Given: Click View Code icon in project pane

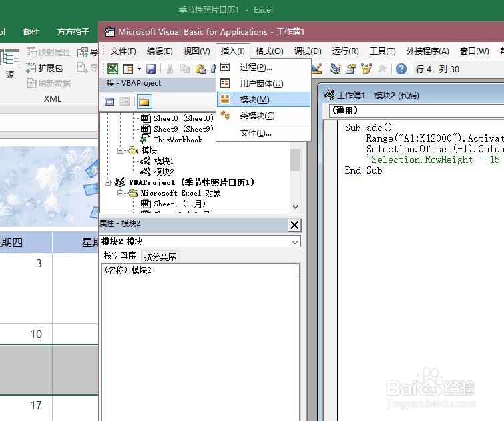Looking at the screenshot, I should coord(109,102).
